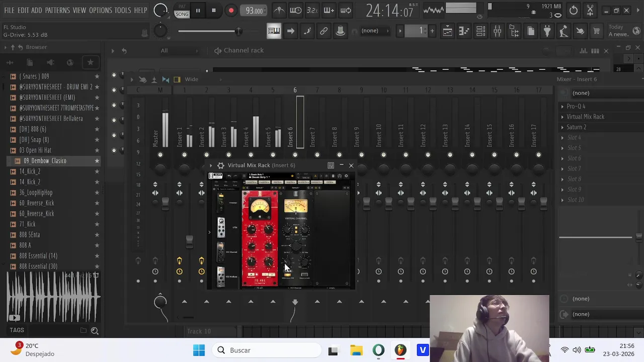Click the multilink to controllers link icon
644x362 pixels.
click(x=324, y=31)
